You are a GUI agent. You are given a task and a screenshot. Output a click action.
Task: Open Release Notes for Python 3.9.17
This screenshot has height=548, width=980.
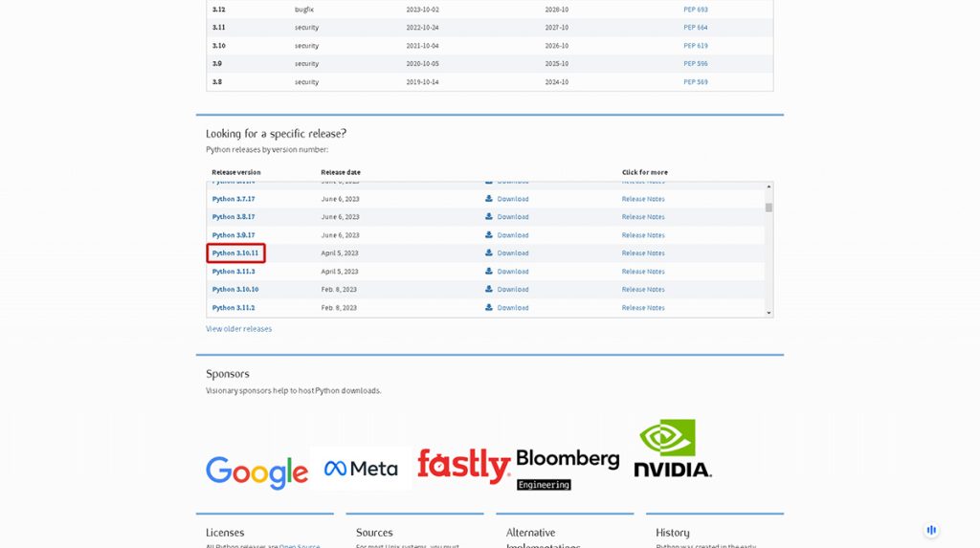(643, 235)
